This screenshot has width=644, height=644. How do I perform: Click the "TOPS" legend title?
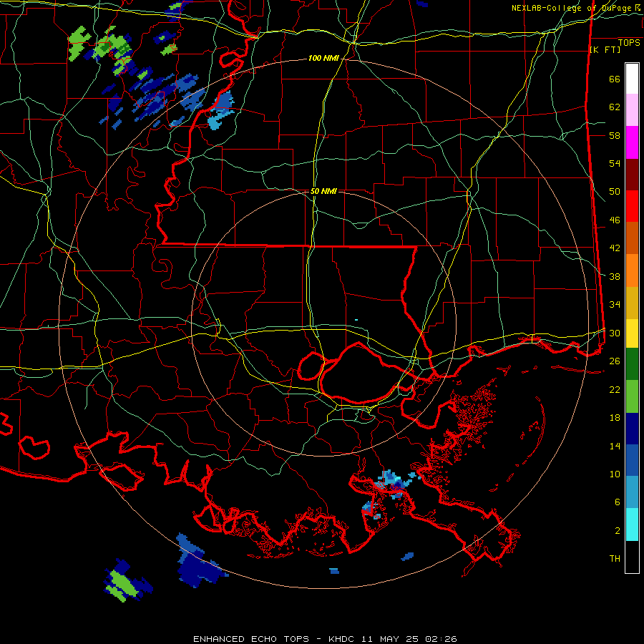[x=629, y=42]
